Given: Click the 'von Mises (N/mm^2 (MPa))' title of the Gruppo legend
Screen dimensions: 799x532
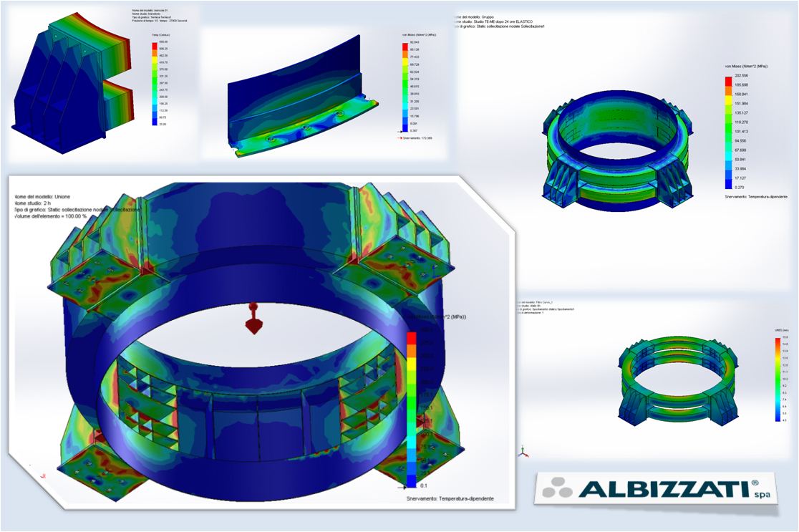Looking at the screenshot, I should coord(746,67).
